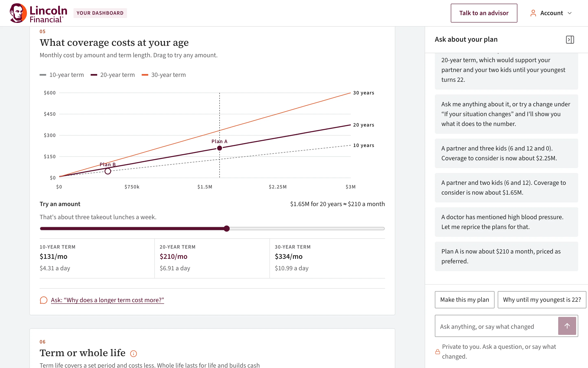Toggle 30-year term legend item
This screenshot has width=588, height=368.
164,75
